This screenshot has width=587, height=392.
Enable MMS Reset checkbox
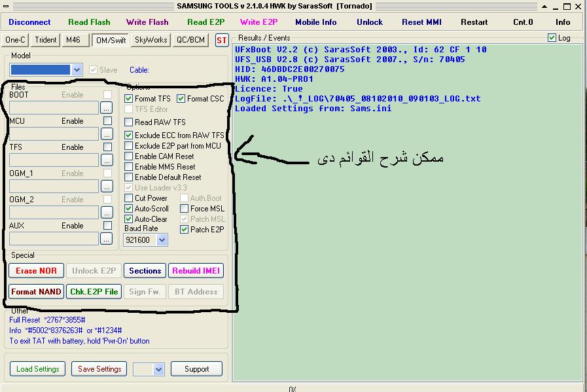click(128, 167)
